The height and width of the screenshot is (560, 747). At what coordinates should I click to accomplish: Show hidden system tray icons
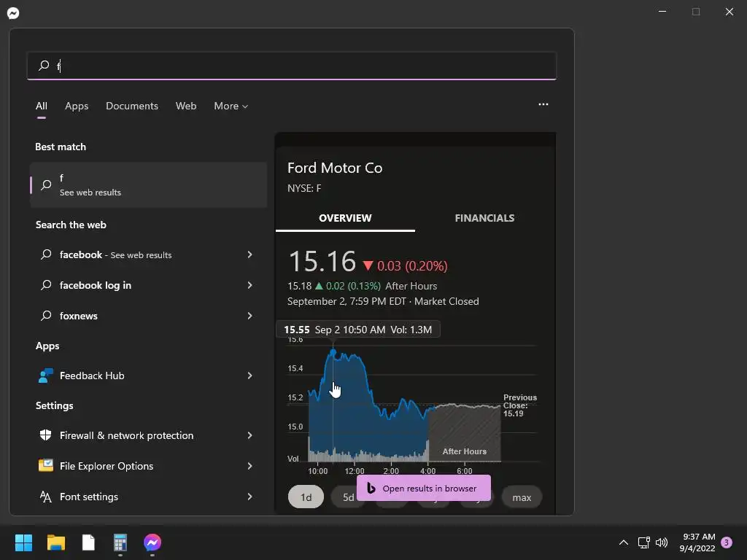[623, 542]
